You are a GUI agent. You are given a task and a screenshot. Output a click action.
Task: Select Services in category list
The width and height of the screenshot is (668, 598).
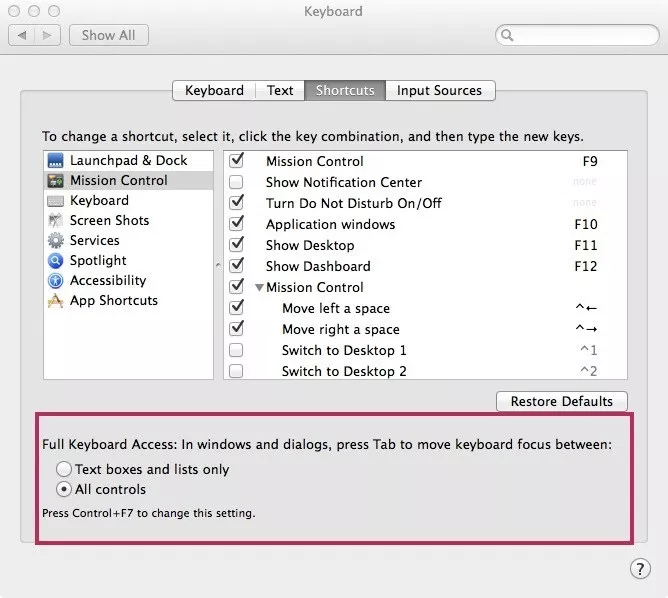coord(128,241)
